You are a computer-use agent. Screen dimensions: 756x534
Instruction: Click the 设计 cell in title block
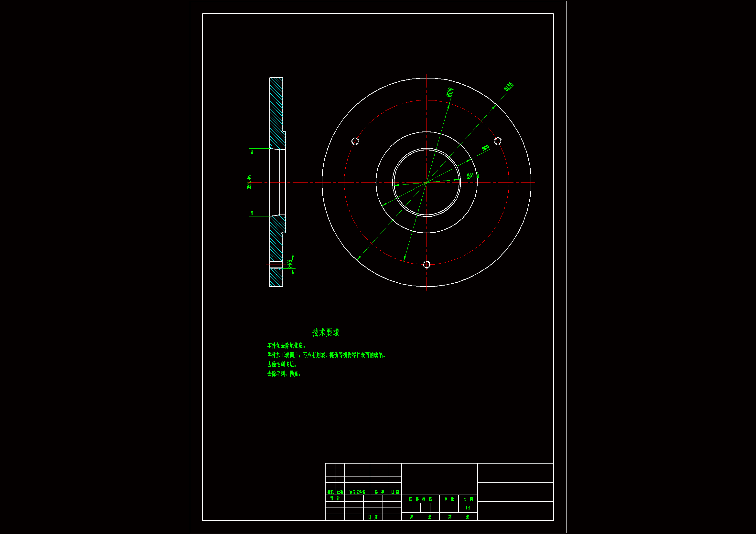(x=335, y=498)
